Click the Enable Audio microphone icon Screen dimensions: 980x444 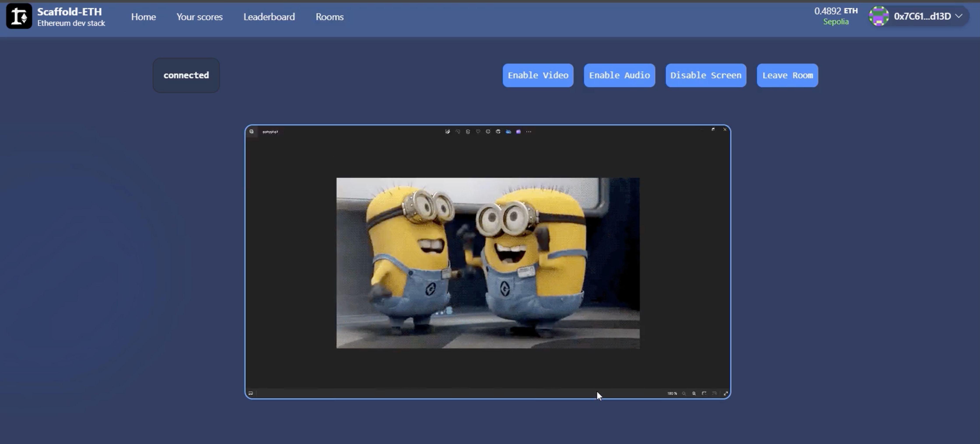(619, 75)
